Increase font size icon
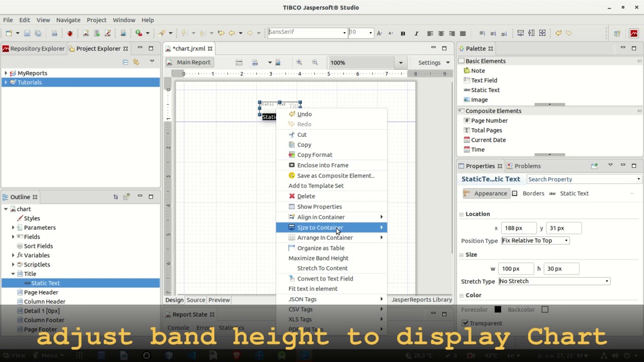 point(379,33)
